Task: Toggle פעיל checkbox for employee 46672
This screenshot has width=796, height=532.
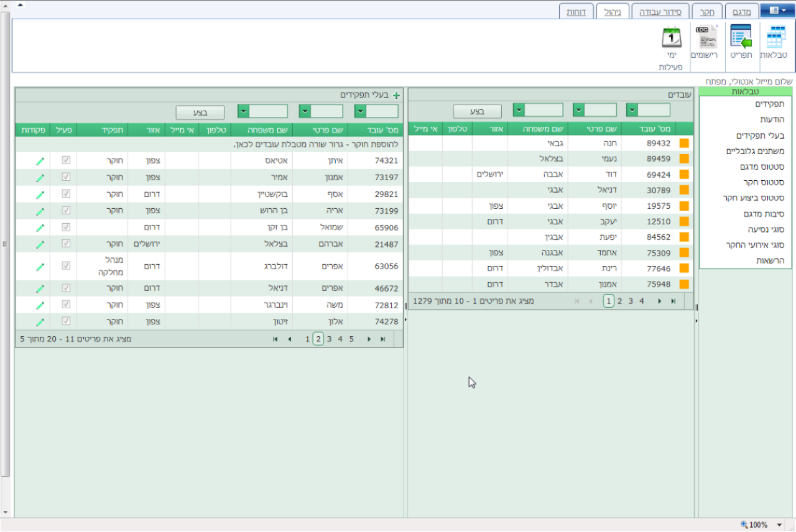Action: 66,288
